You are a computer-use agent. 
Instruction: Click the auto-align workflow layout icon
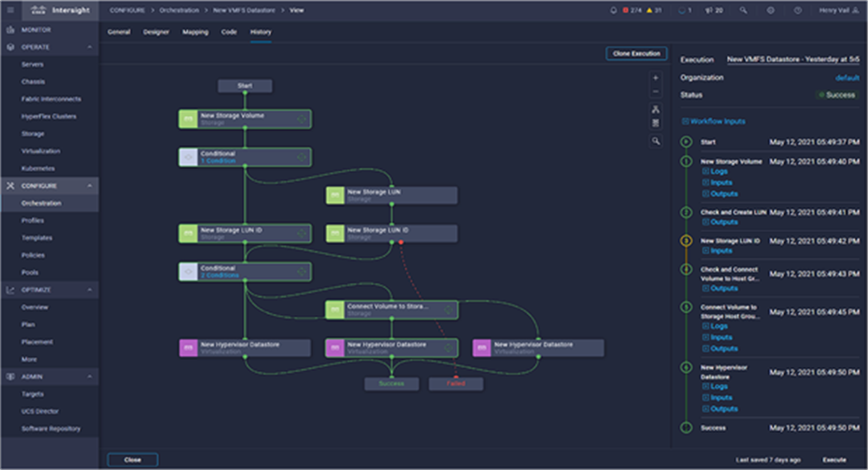655,109
